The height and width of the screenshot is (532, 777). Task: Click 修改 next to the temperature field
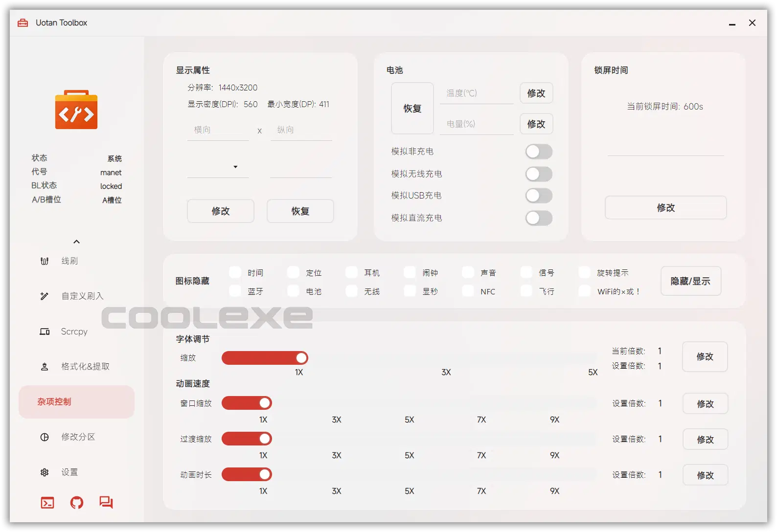coord(536,93)
